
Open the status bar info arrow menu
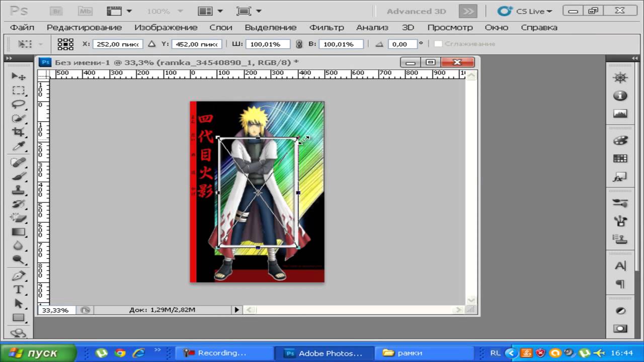click(236, 310)
